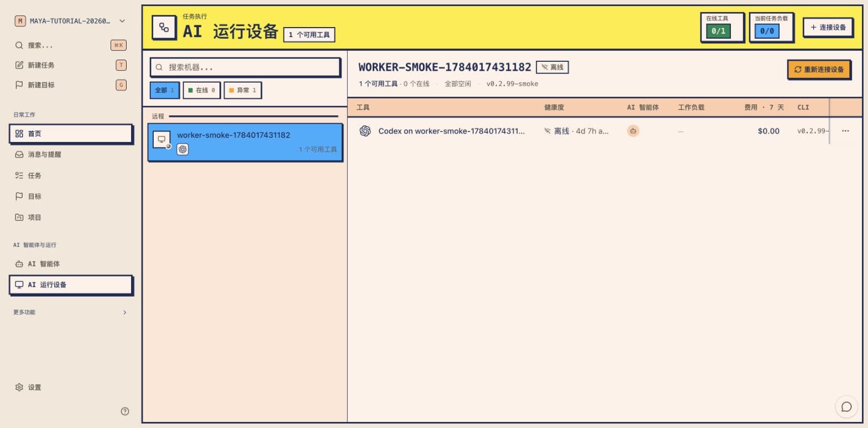
Task: Click the 费用 · 7 天 column header
Action: 764,108
